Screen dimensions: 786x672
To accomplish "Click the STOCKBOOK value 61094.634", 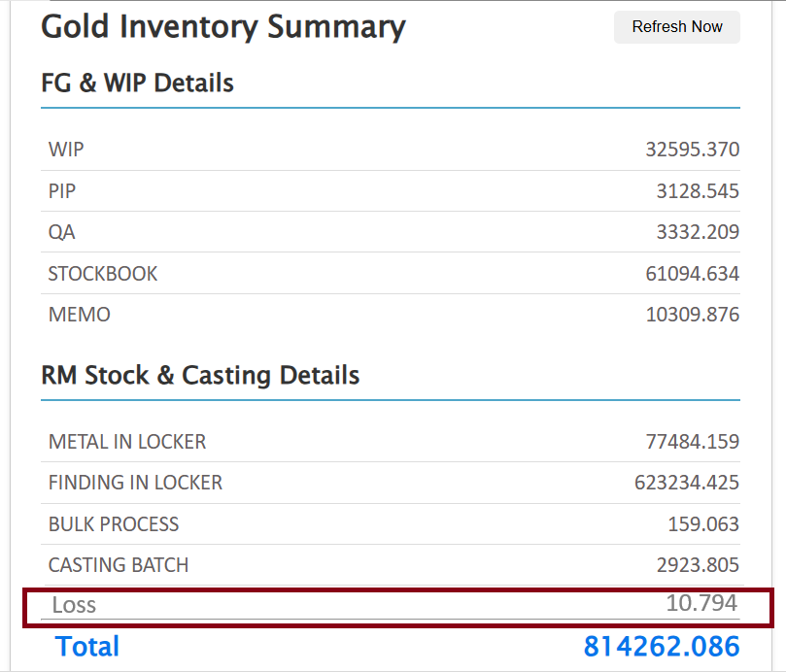I will [692, 274].
